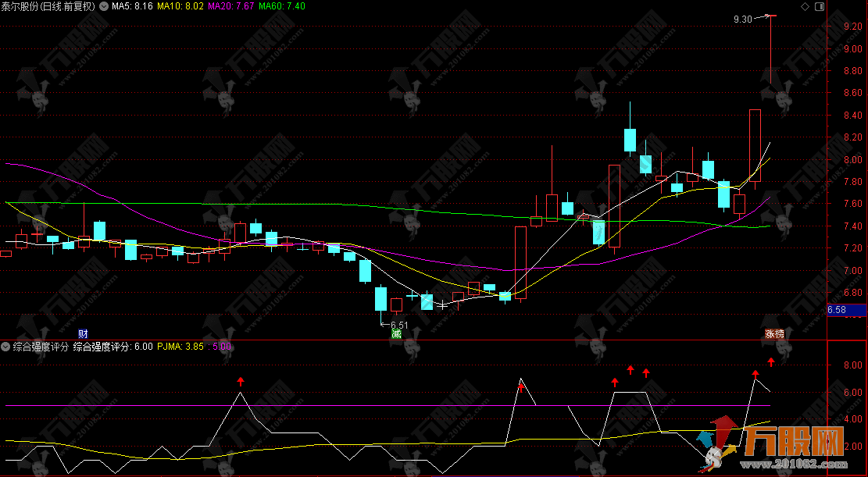
Task: Click the green MA60: 7.40 label
Action: (282, 7)
